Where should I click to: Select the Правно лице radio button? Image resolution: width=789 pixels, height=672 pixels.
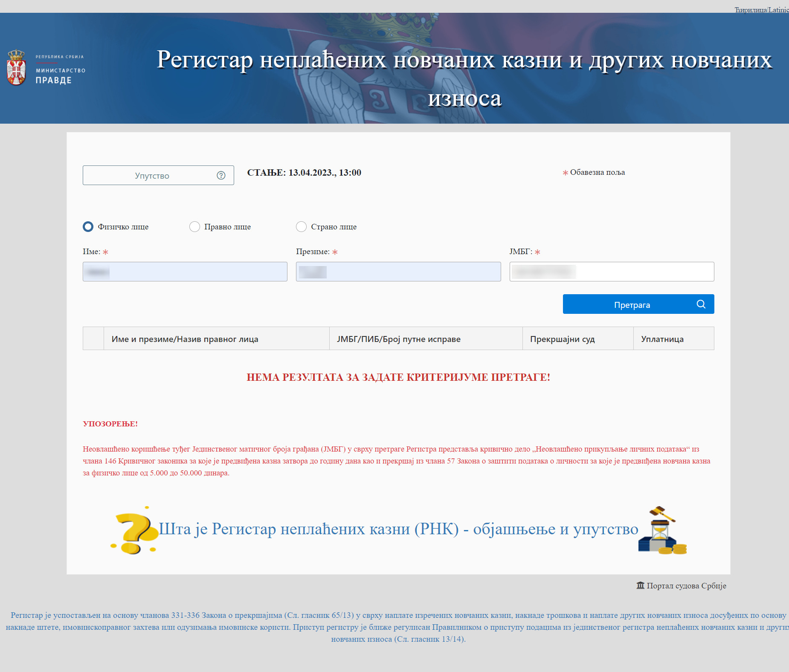194,227
